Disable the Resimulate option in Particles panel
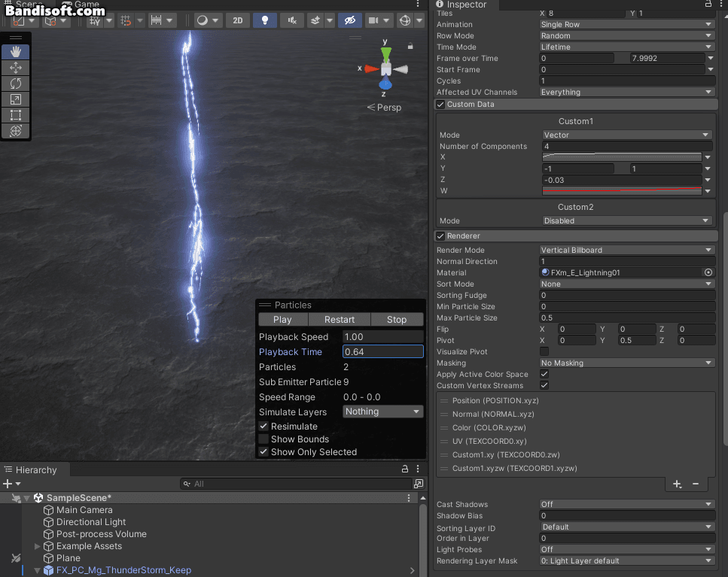728x577 pixels. [264, 426]
